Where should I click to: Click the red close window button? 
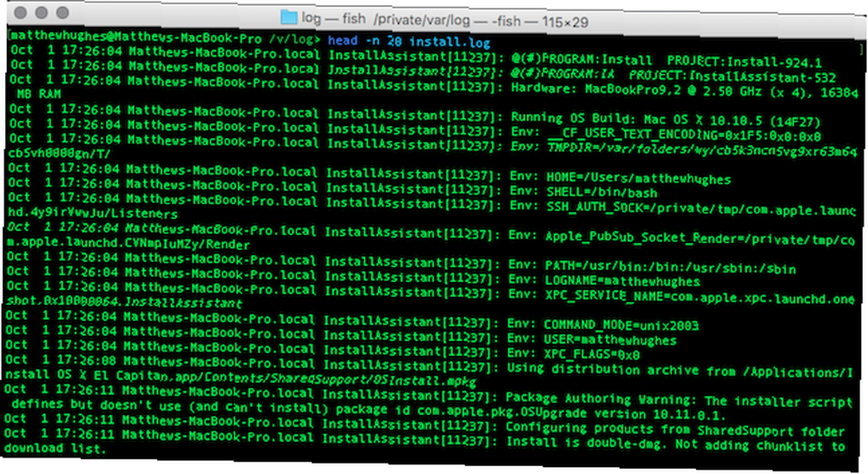(x=21, y=12)
